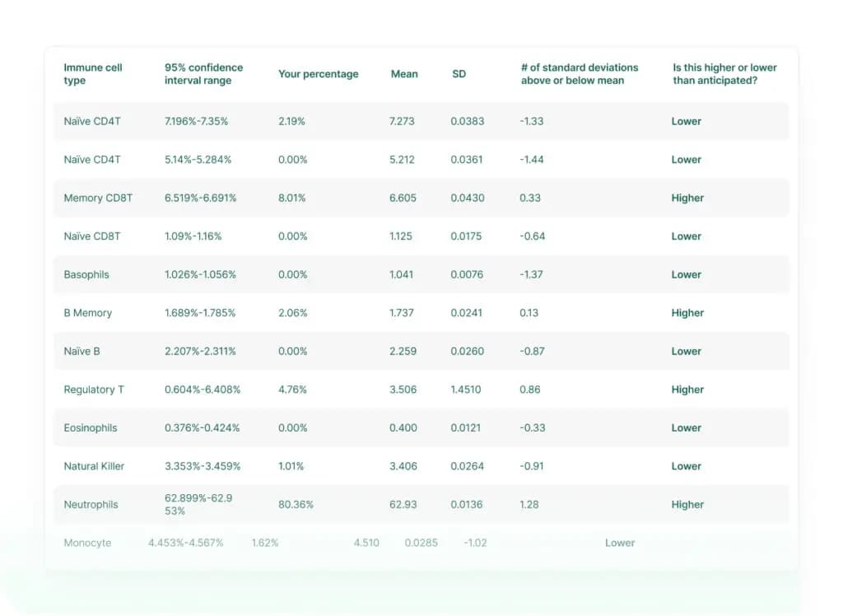Screen dimensions: 843x616
Task: Select the '95% confidence interval range' header
Action: [204, 73]
